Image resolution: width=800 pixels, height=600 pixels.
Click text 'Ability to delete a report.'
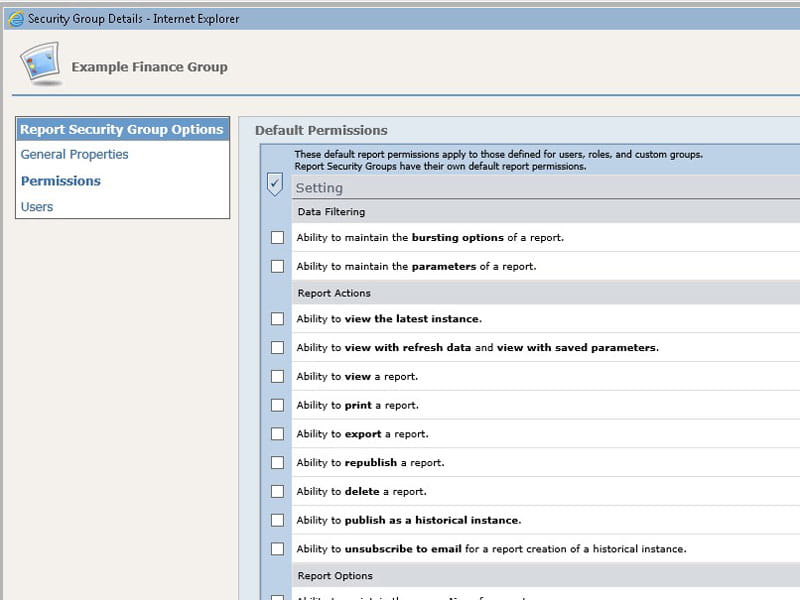[362, 492]
